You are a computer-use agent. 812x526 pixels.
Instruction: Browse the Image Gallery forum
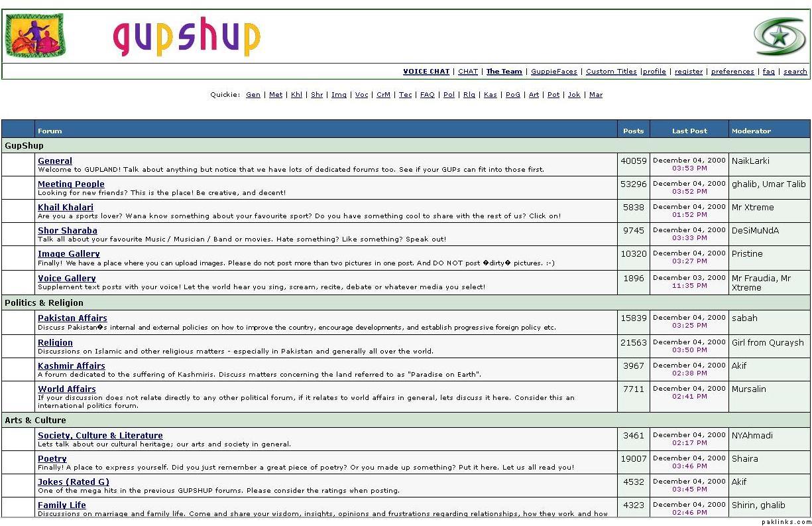click(x=68, y=253)
